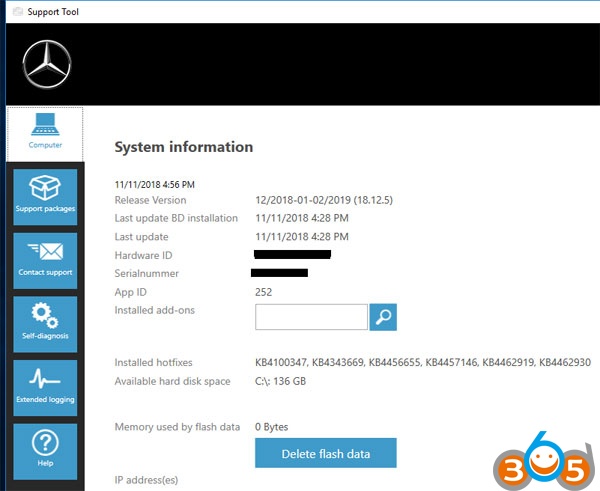Select hotfix entry KB4456655

[x=395, y=362]
